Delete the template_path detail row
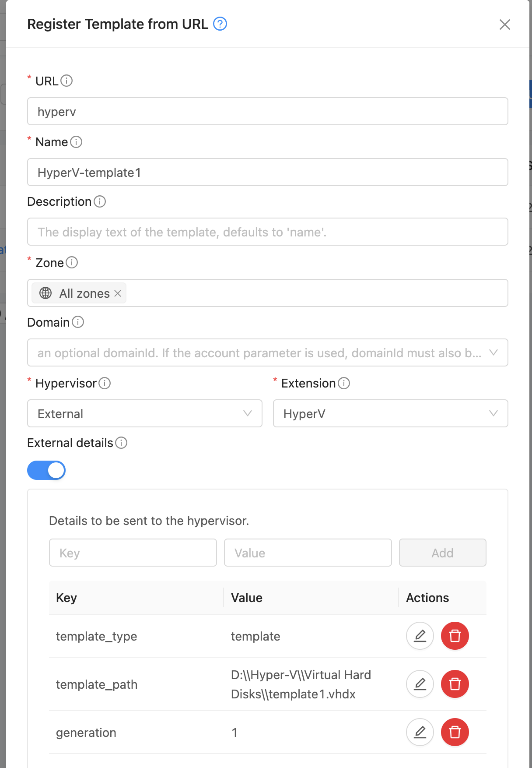532x768 pixels. (x=455, y=684)
